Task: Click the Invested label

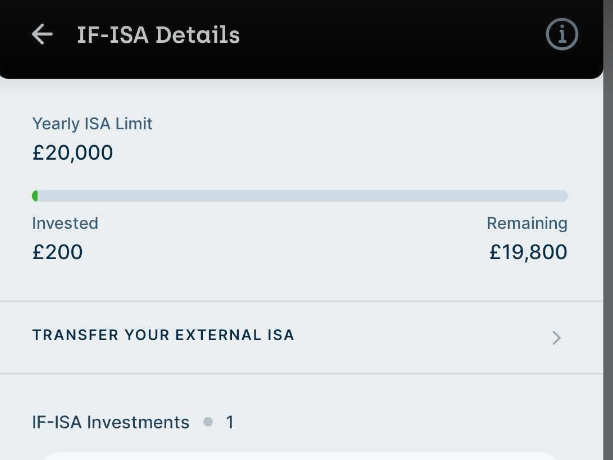Action: (x=65, y=223)
